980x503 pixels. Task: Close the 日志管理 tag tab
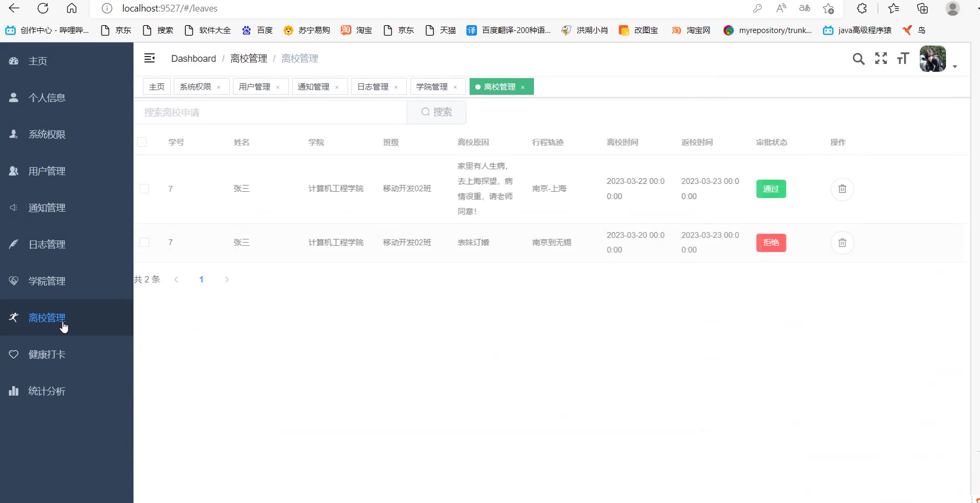(x=396, y=87)
